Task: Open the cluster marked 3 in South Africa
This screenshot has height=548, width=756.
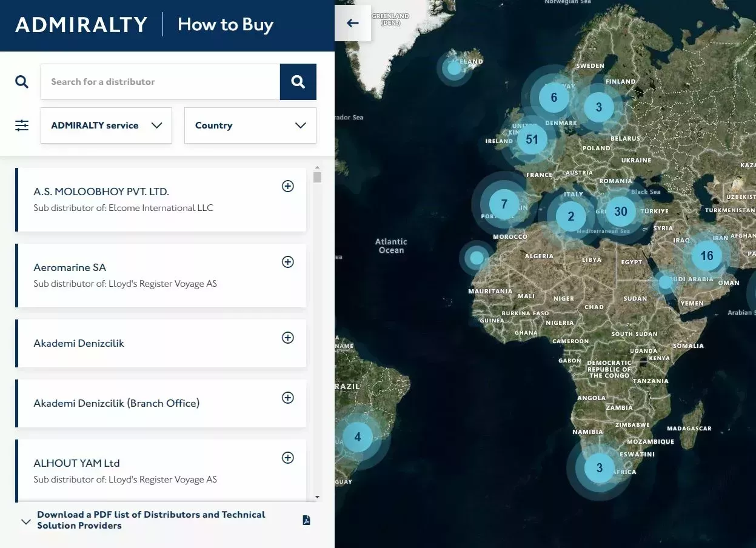Action: [600, 467]
